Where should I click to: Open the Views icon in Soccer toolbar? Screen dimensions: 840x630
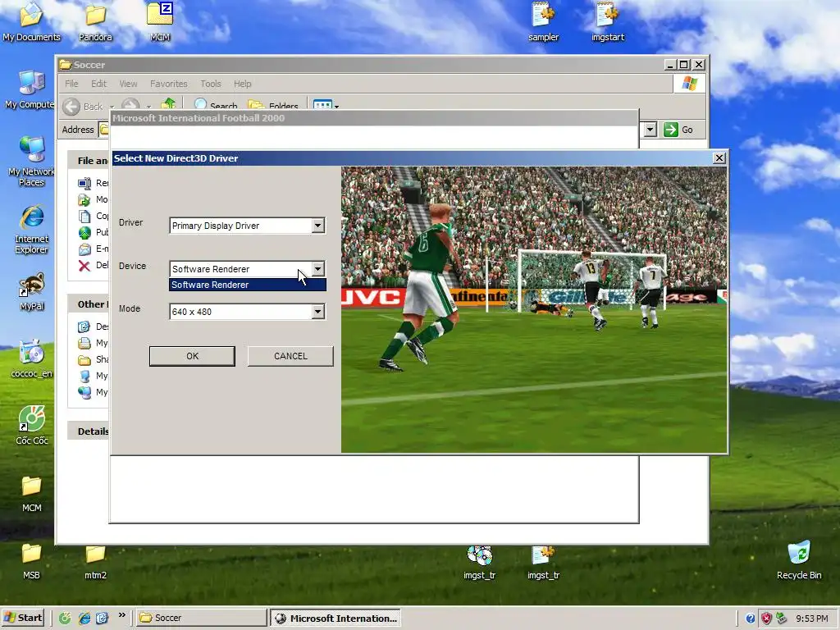pyautogui.click(x=322, y=104)
